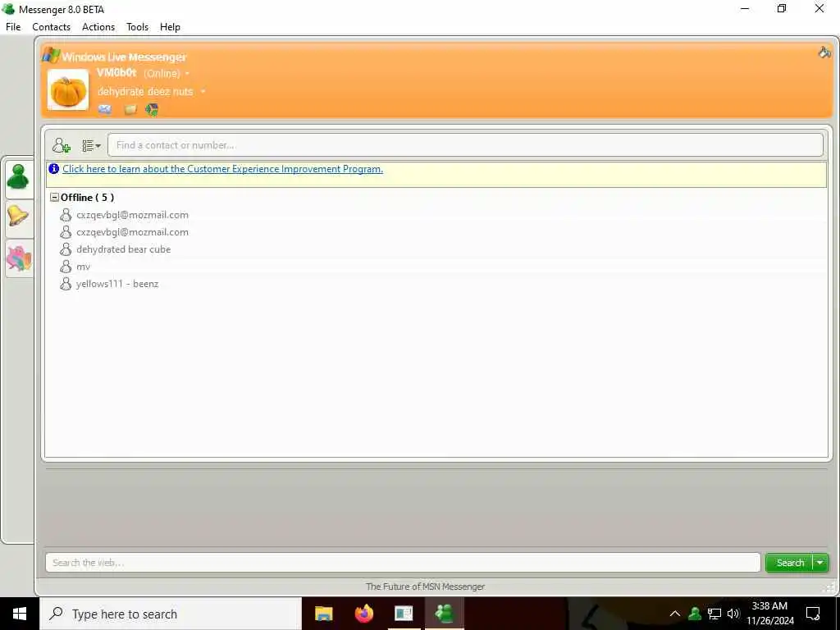Viewport: 840px width, 630px height.
Task: Click the Messenger system tray icon
Action: point(695,614)
